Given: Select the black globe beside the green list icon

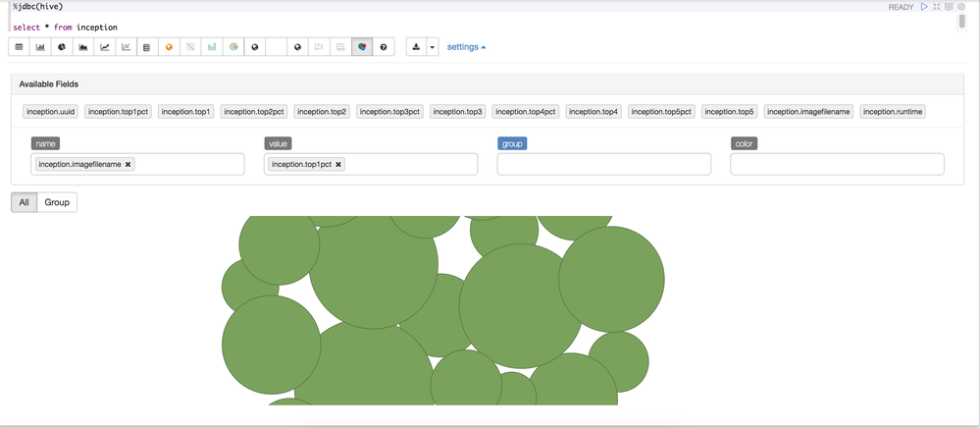Looking at the screenshot, I should click(x=298, y=47).
